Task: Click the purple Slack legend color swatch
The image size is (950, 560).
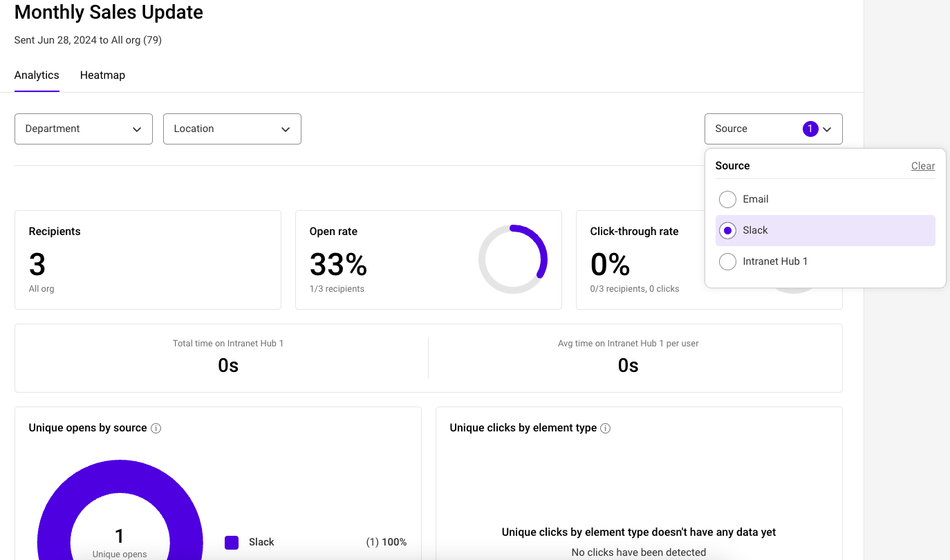Action: (232, 542)
